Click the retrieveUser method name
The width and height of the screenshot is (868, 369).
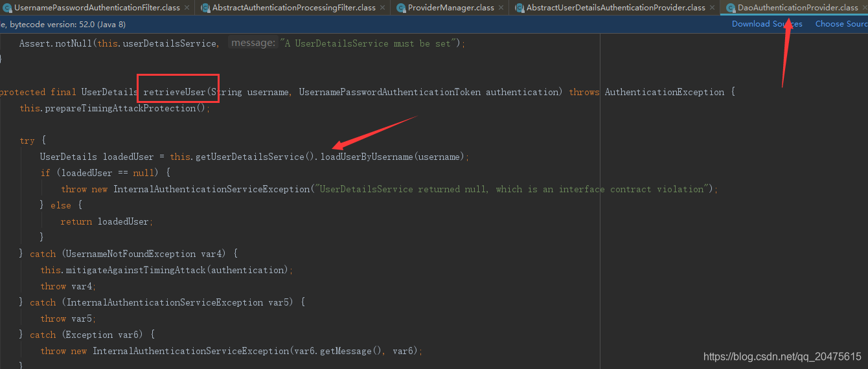(x=174, y=92)
